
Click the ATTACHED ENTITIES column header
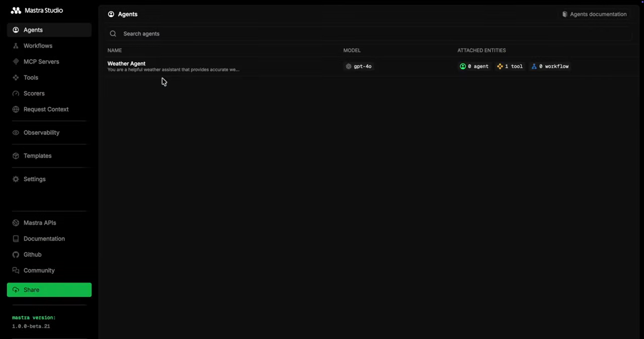coord(481,50)
